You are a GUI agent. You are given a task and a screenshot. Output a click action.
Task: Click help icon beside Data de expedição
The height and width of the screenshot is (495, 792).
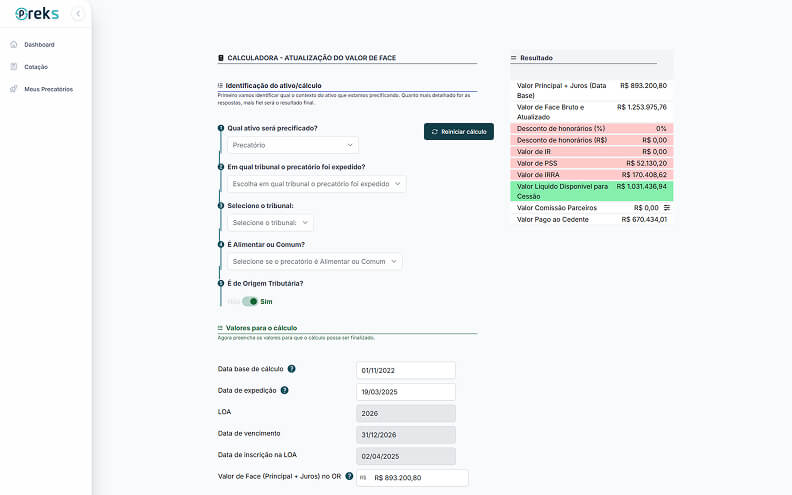[x=285, y=391]
